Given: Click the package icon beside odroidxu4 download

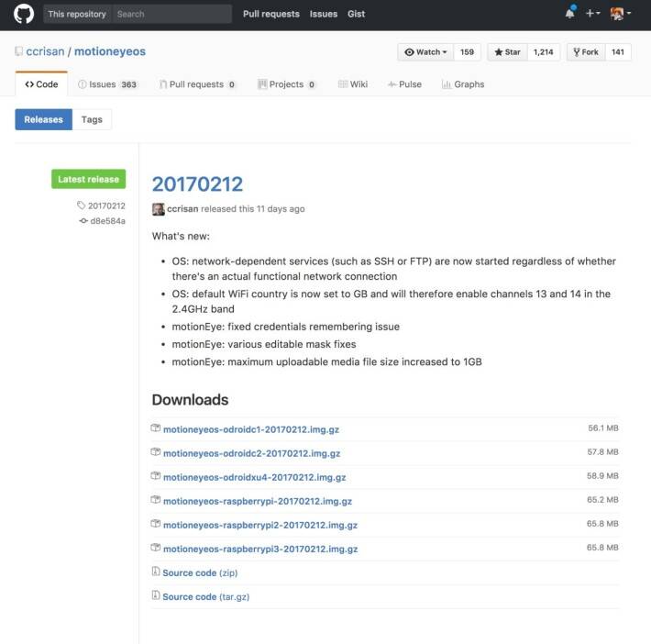Looking at the screenshot, I should [x=156, y=475].
